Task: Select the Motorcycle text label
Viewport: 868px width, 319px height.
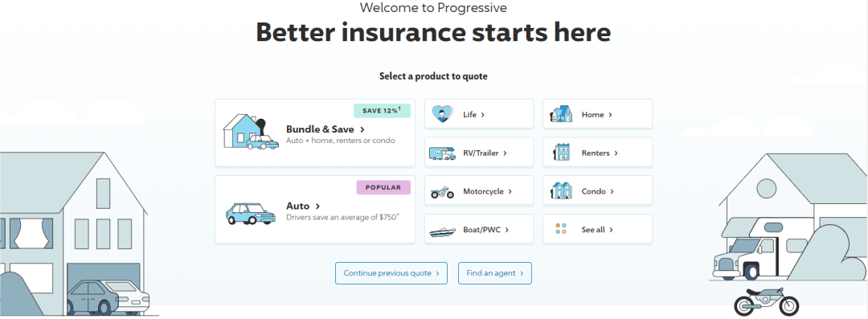Action: [x=483, y=191]
